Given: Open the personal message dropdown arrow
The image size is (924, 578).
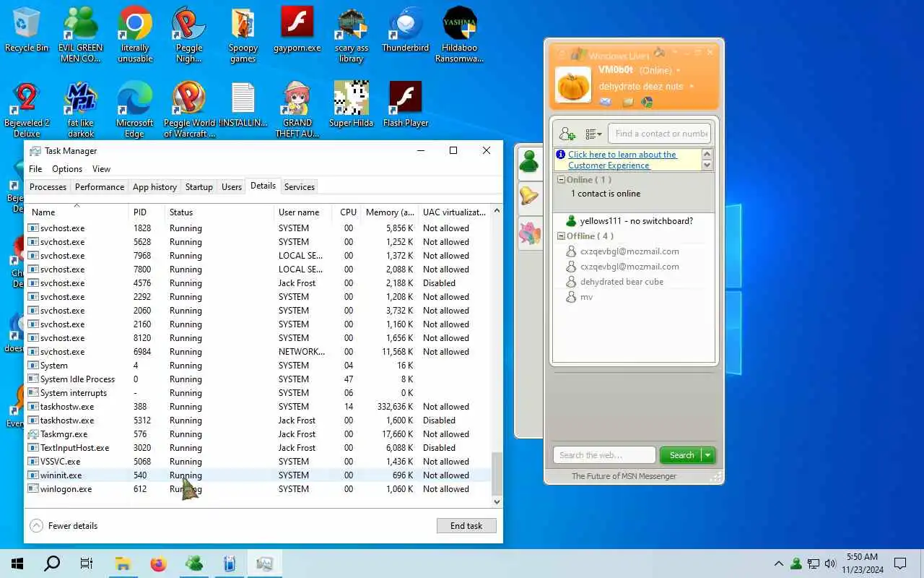Looking at the screenshot, I should 692,87.
